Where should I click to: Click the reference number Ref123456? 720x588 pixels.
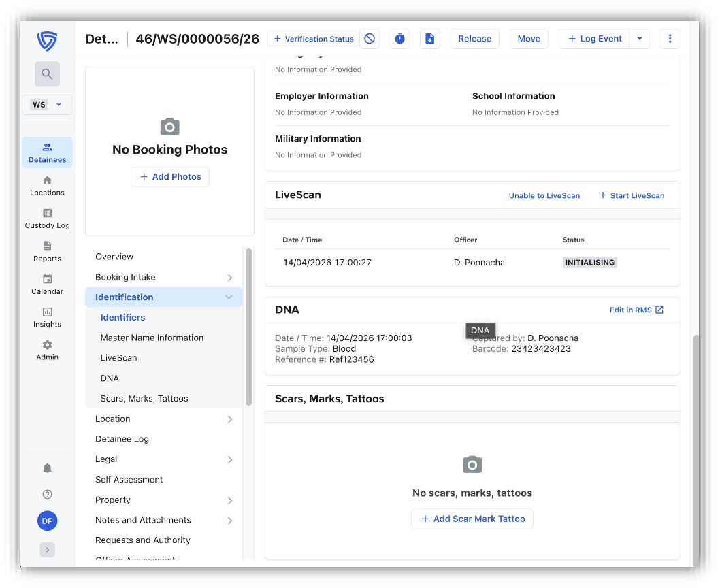[x=351, y=360]
